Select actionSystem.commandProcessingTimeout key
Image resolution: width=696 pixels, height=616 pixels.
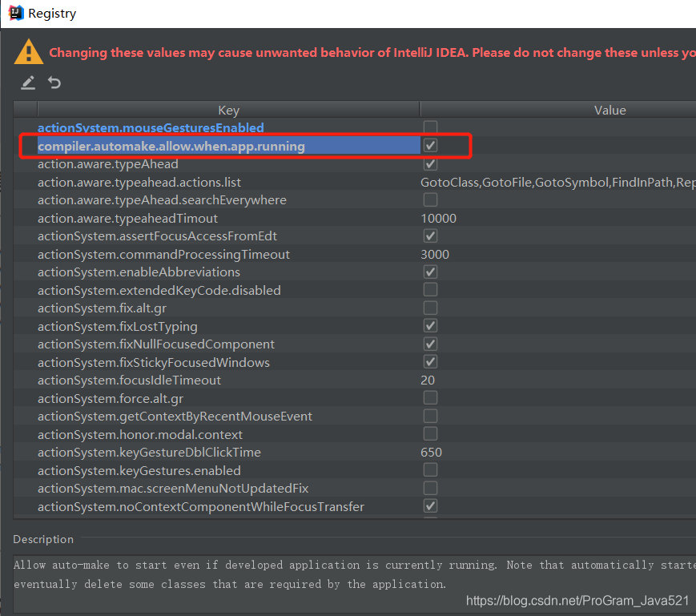163,254
